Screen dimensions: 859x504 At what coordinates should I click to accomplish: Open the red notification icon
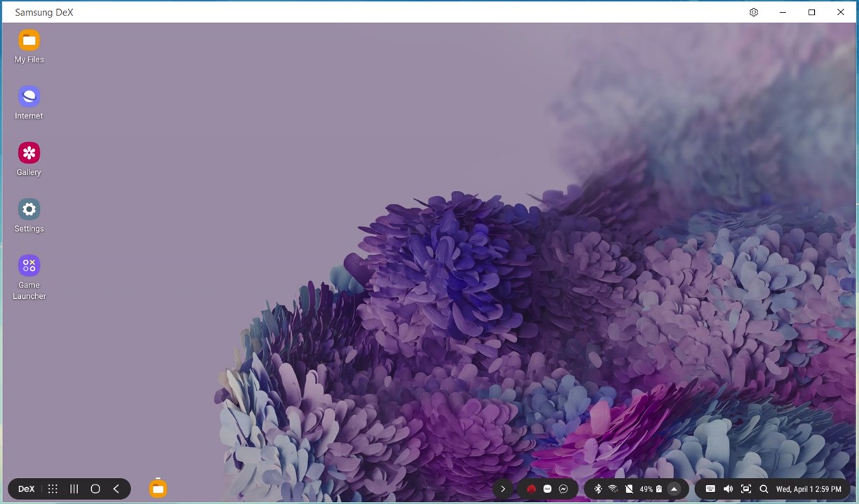click(x=531, y=489)
